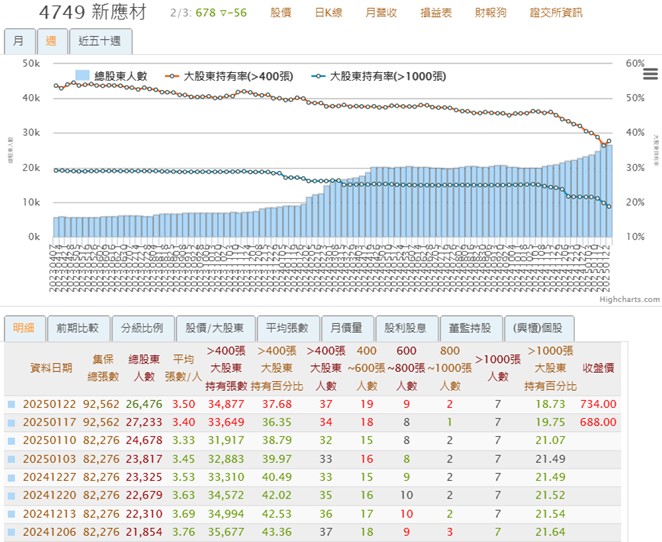Screen dimensions: 662x542
Task: Click the Highcharts.com credit link
Action: pos(629,299)
